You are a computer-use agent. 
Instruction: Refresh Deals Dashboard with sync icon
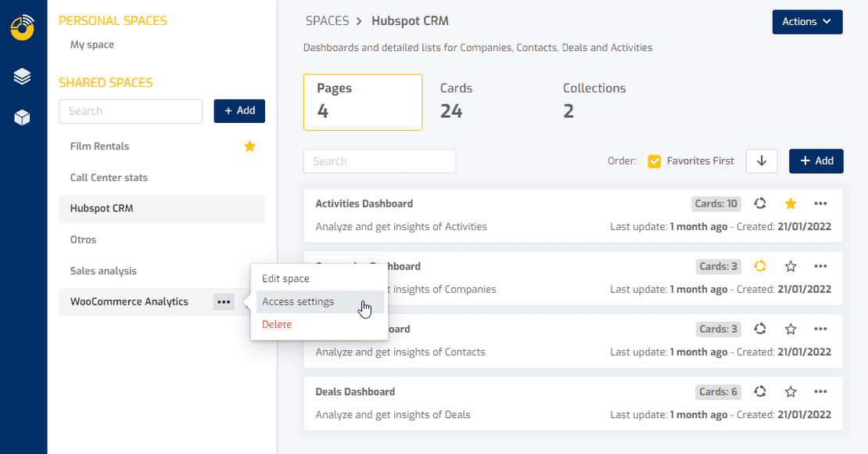(760, 391)
